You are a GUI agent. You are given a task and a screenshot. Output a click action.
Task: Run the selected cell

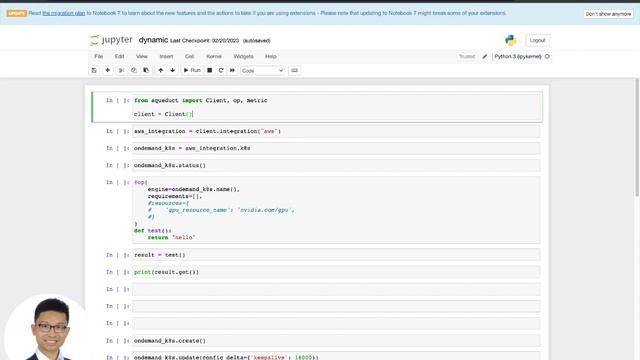[192, 70]
